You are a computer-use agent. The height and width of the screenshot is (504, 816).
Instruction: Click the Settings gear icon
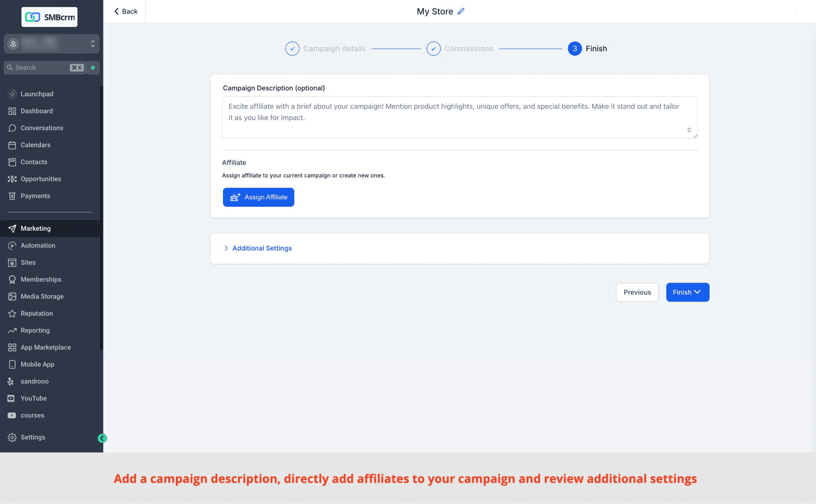(12, 438)
